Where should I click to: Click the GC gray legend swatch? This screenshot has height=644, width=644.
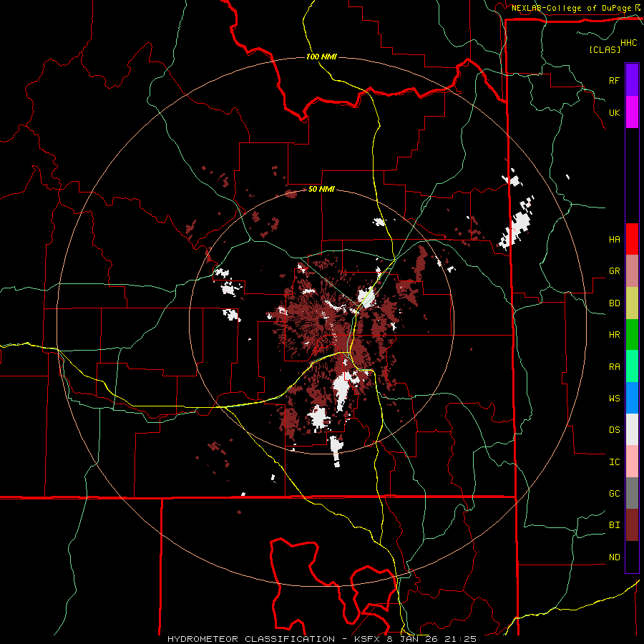(632, 493)
